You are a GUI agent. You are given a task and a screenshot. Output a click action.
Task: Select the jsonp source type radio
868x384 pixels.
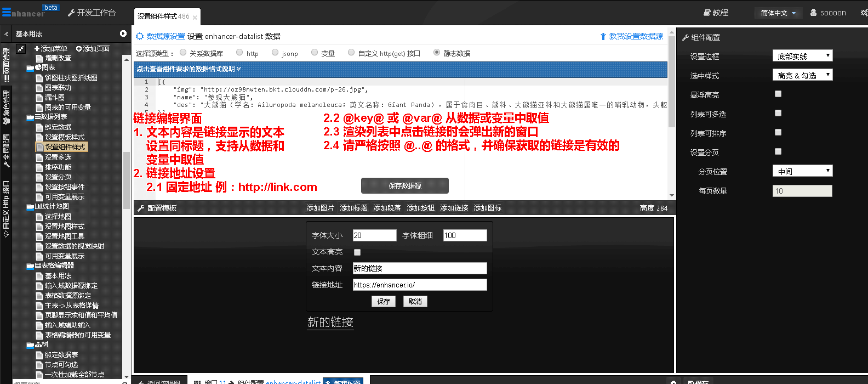pos(275,53)
